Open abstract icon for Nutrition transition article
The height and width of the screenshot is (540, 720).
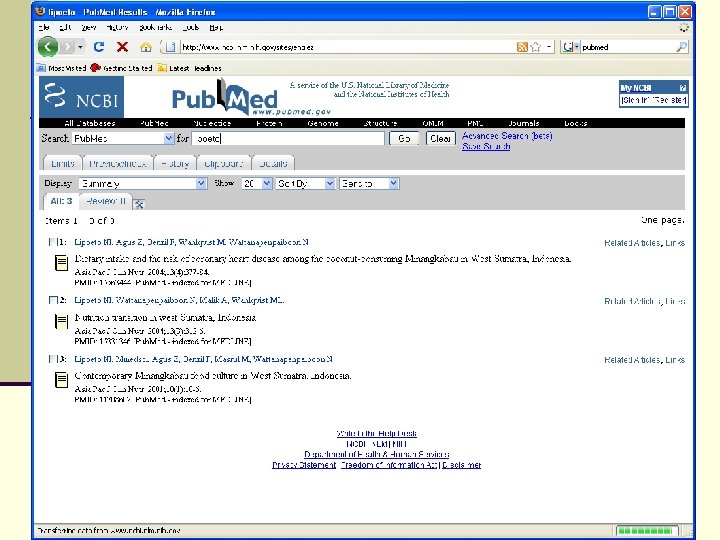[62, 321]
